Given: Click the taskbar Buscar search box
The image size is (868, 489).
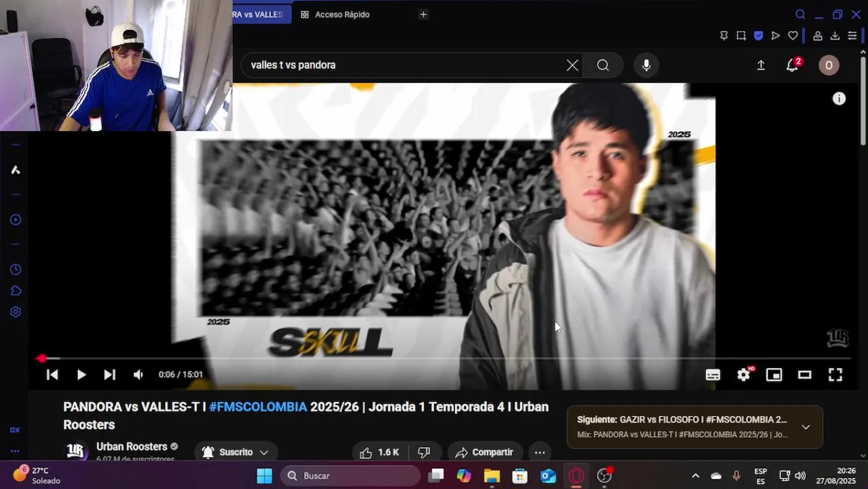Looking at the screenshot, I should click(350, 476).
